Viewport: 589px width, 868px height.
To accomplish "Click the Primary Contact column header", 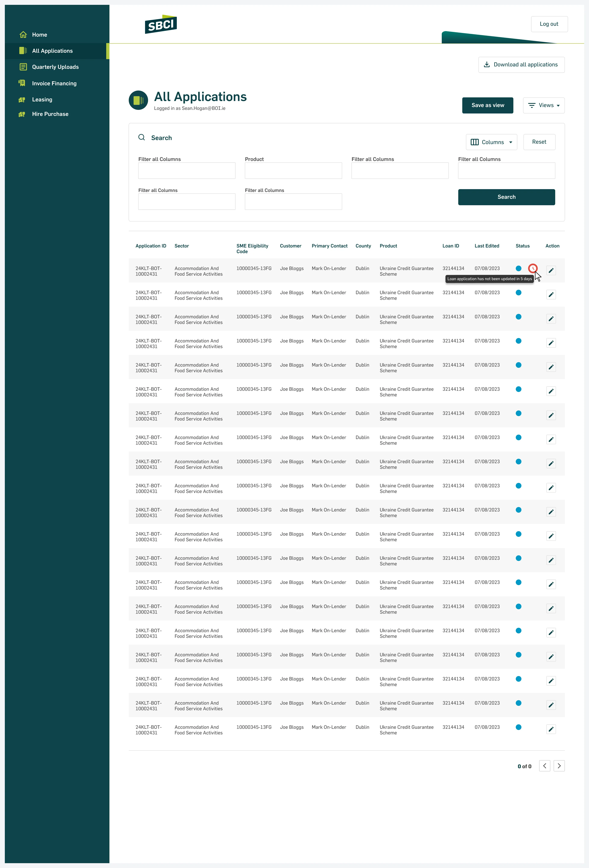I will tap(330, 246).
